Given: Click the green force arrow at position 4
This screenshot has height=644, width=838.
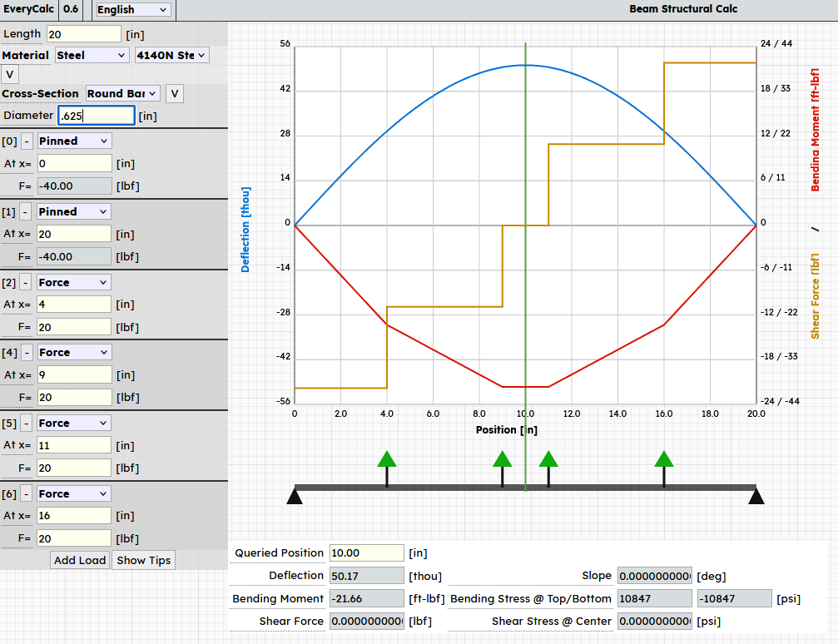Looking at the screenshot, I should (387, 460).
